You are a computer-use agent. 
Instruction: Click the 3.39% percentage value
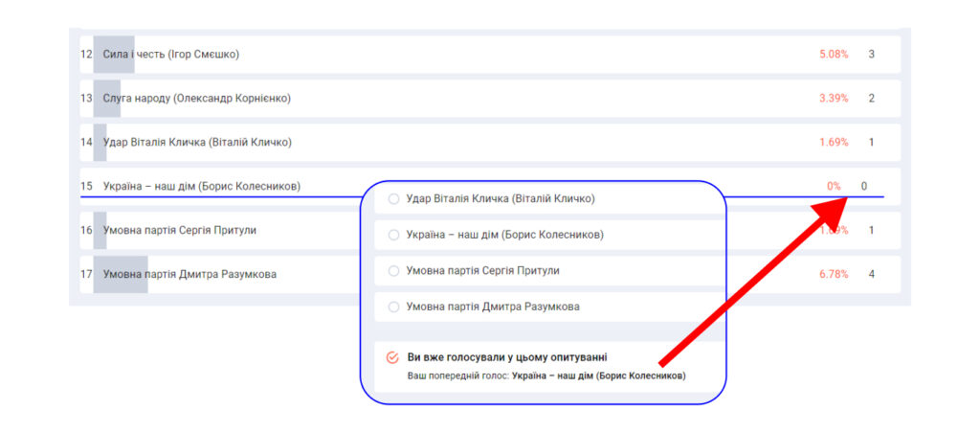(834, 98)
